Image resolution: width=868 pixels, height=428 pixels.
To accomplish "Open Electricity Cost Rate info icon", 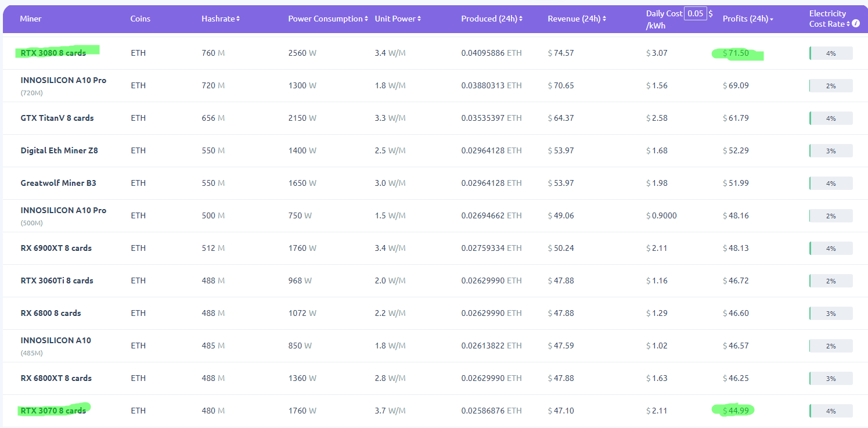I will [856, 24].
